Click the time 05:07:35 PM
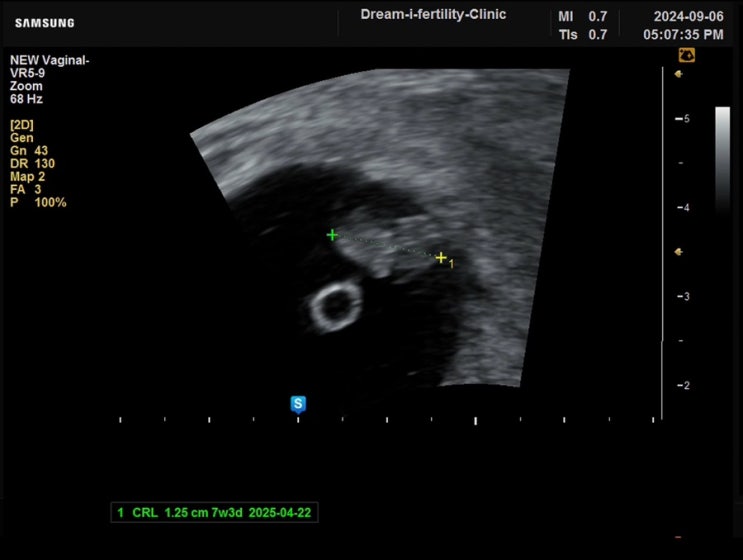Image resolution: width=743 pixels, height=560 pixels. coord(683,35)
